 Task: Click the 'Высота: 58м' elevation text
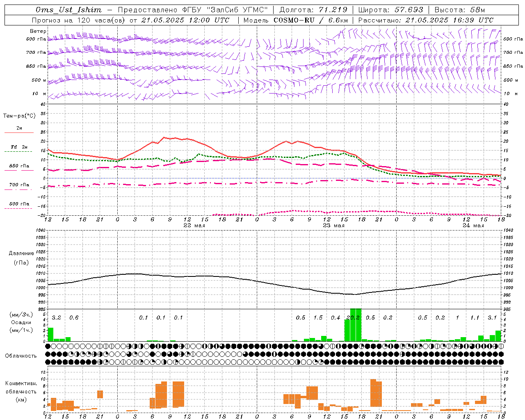[459, 10]
